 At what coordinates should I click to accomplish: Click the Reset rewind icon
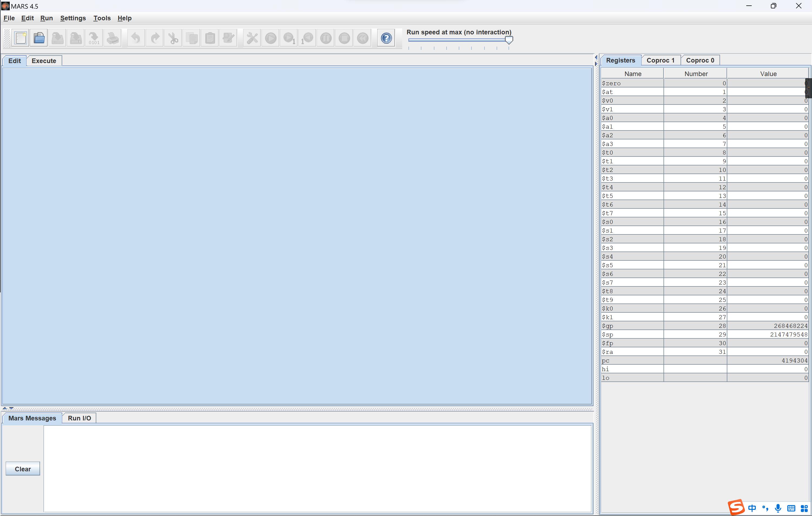362,38
